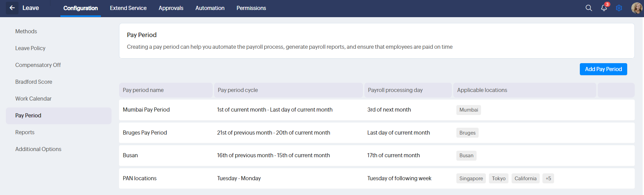
Task: Go to Work Calendar settings
Action: [x=33, y=99]
